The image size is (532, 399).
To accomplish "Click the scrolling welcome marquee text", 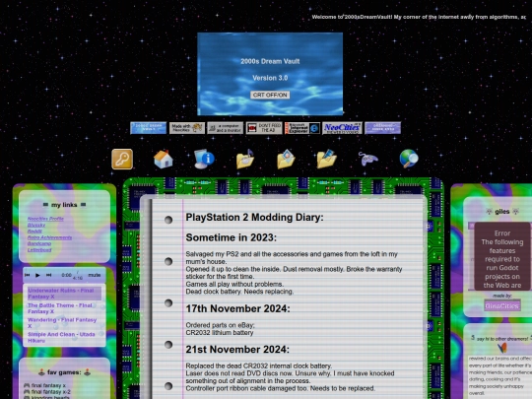I will [419, 17].
